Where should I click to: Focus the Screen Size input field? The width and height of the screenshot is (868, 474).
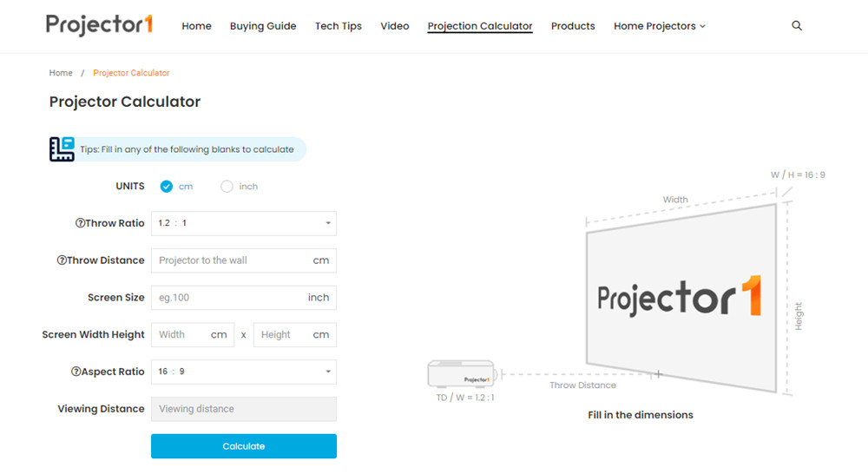click(230, 298)
